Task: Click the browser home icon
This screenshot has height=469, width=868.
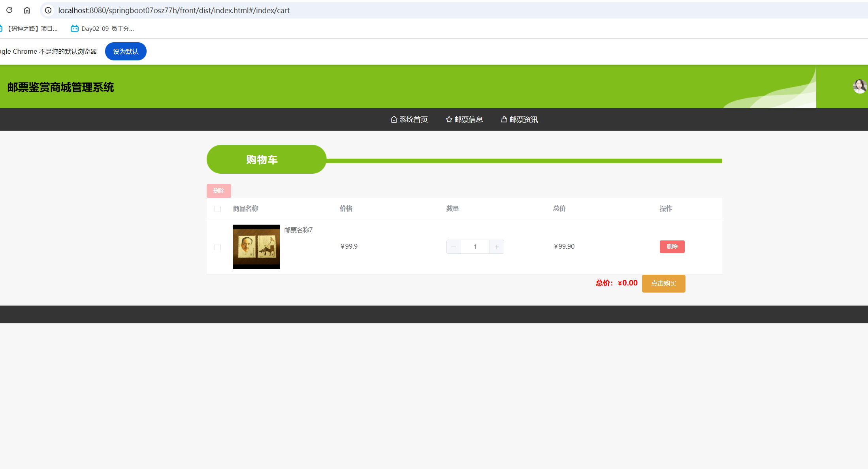Action: coord(27,10)
